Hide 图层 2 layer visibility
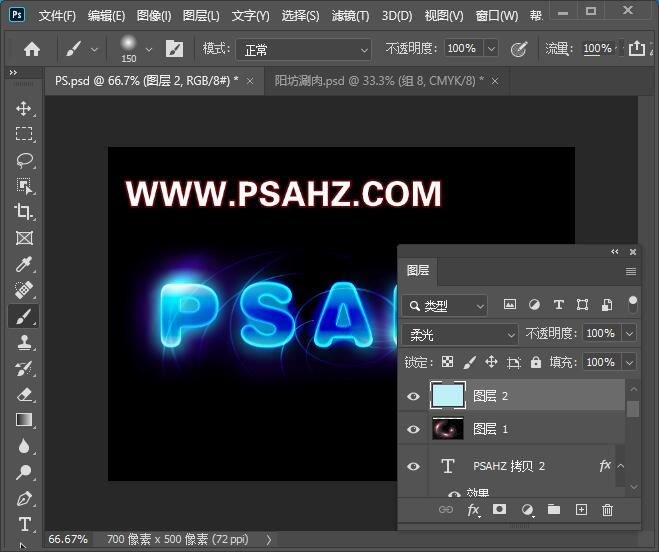The height and width of the screenshot is (552, 659). (x=413, y=396)
